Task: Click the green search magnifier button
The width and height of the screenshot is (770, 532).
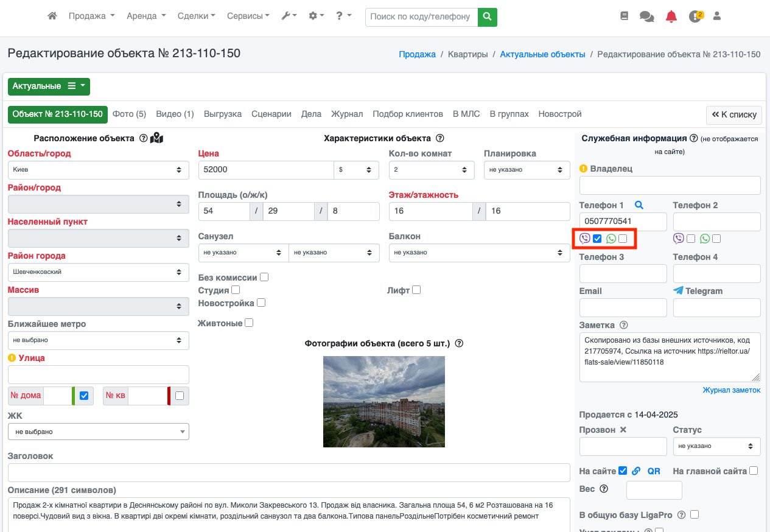Action: pyautogui.click(x=487, y=17)
